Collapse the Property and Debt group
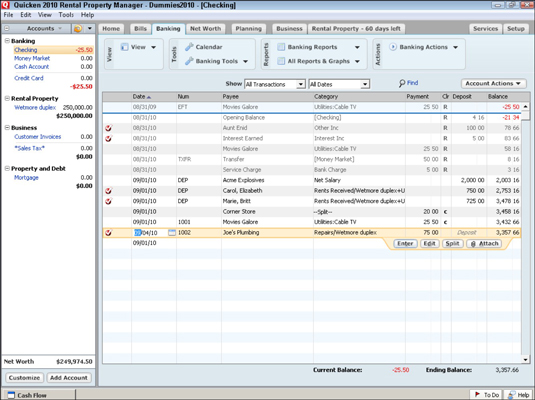Viewport: 535px width, 400px height. [x=7, y=168]
